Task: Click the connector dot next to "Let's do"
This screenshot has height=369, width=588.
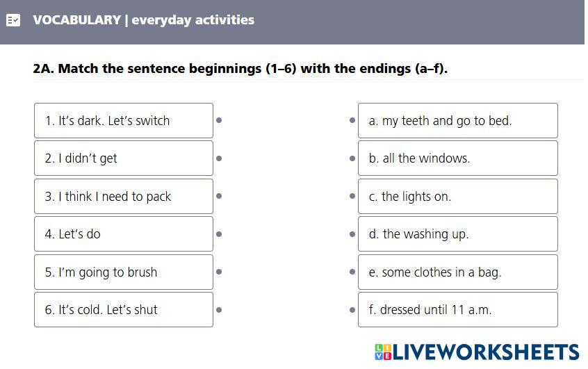Action: pos(219,234)
